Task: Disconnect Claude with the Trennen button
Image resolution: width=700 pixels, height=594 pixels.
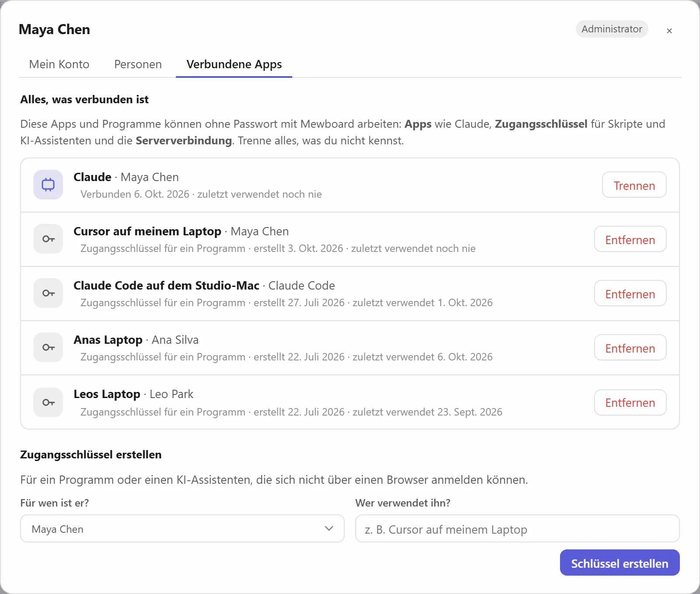Action: 634,185
